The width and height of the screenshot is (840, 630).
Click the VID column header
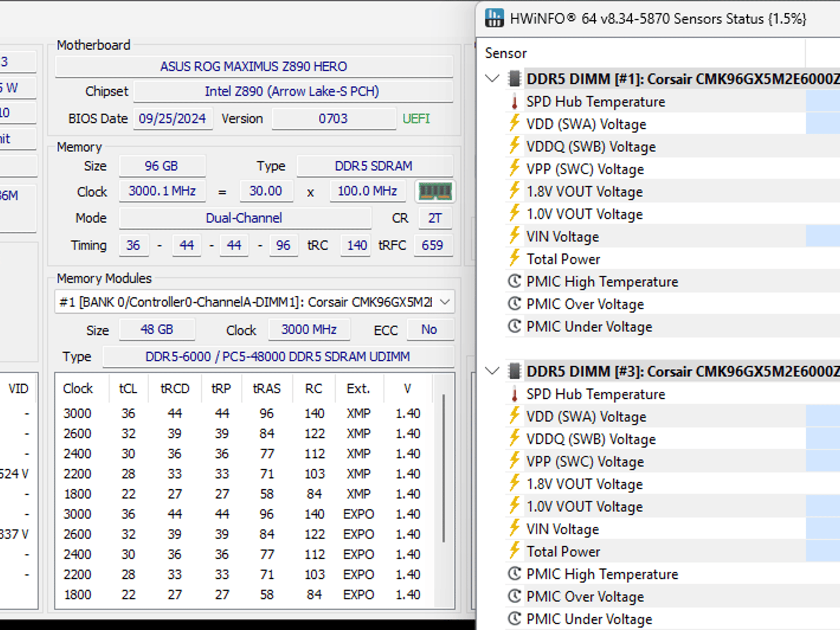pos(18,388)
